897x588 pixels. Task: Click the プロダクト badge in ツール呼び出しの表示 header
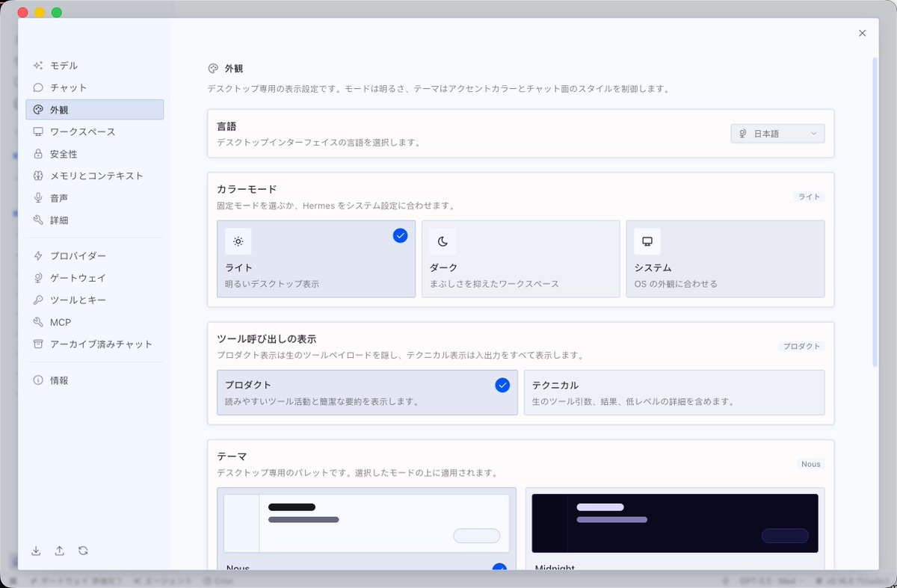click(801, 347)
